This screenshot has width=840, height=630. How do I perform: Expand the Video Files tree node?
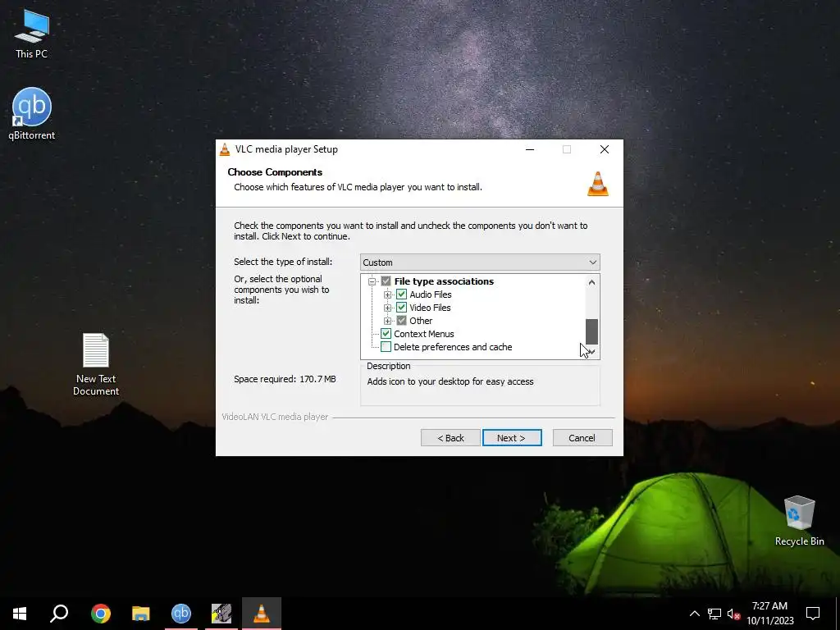point(387,308)
